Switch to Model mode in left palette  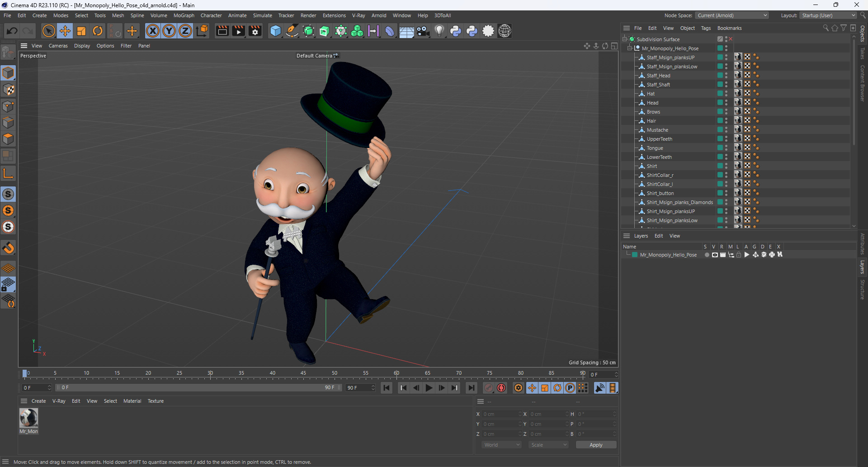click(x=8, y=73)
